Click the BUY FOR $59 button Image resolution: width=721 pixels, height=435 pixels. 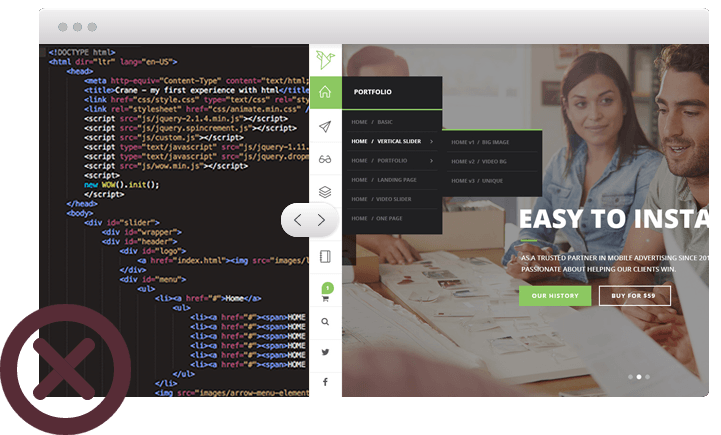point(635,296)
